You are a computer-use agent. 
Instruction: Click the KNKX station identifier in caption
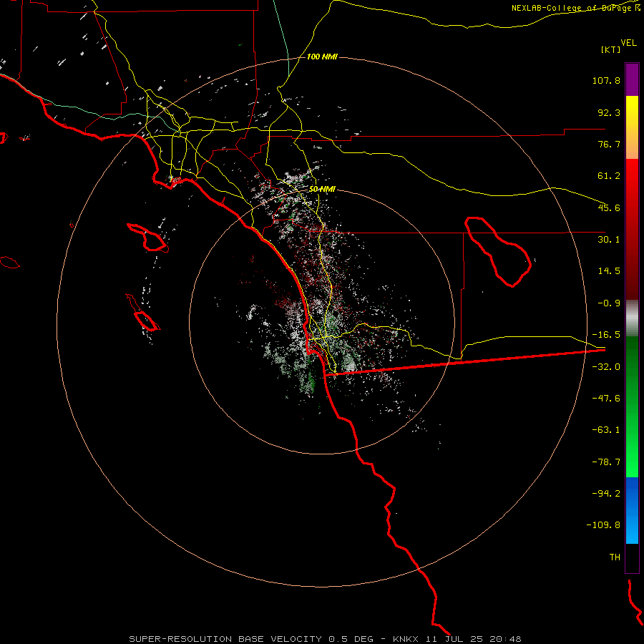tap(406, 639)
